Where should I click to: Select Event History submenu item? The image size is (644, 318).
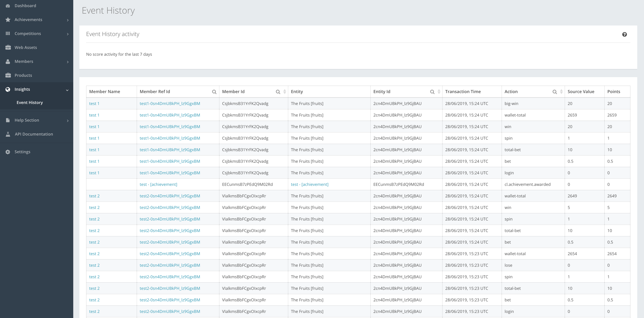point(30,103)
